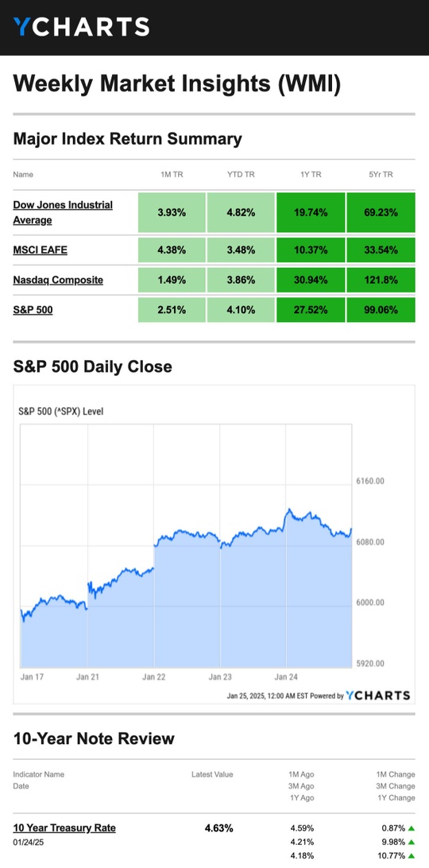Click the S&P 500 (^SPX) Level chart legend
Image resolution: width=429 pixels, height=868 pixels.
61,412
